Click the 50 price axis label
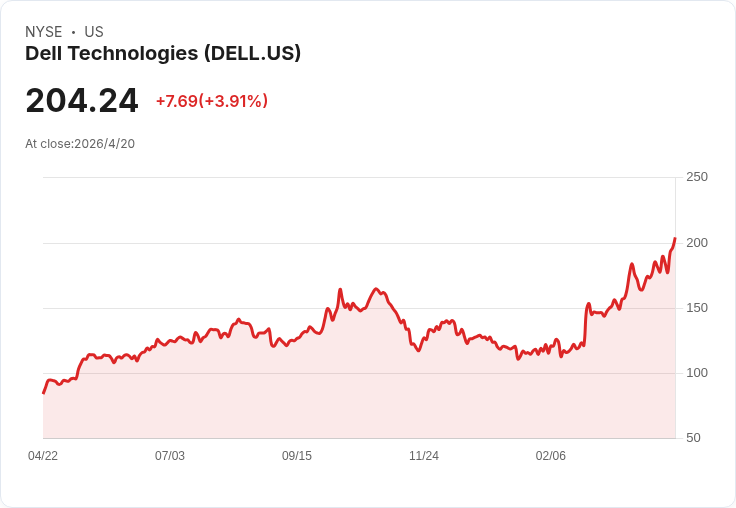 [693, 438]
